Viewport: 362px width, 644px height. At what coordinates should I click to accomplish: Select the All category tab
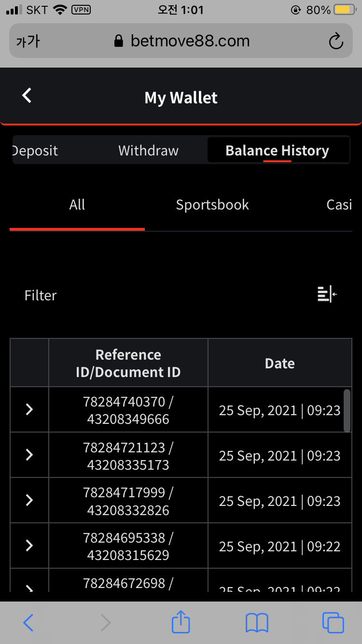click(x=77, y=205)
